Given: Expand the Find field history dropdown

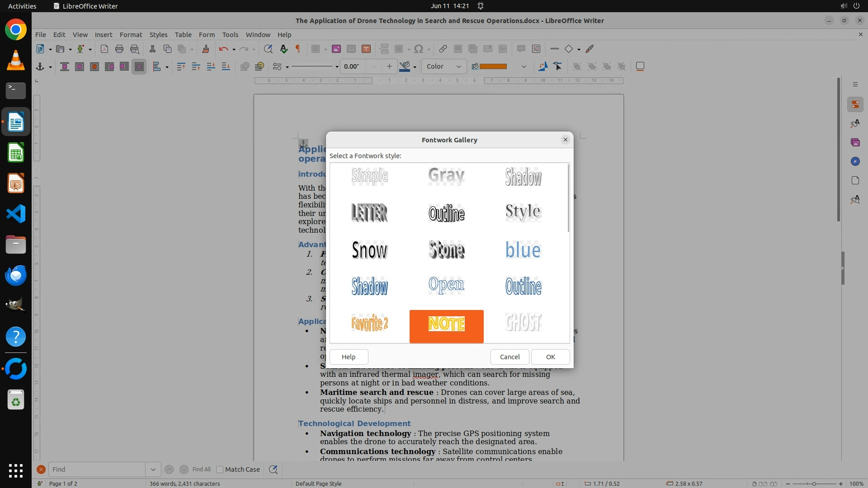Looking at the screenshot, I should (x=153, y=469).
